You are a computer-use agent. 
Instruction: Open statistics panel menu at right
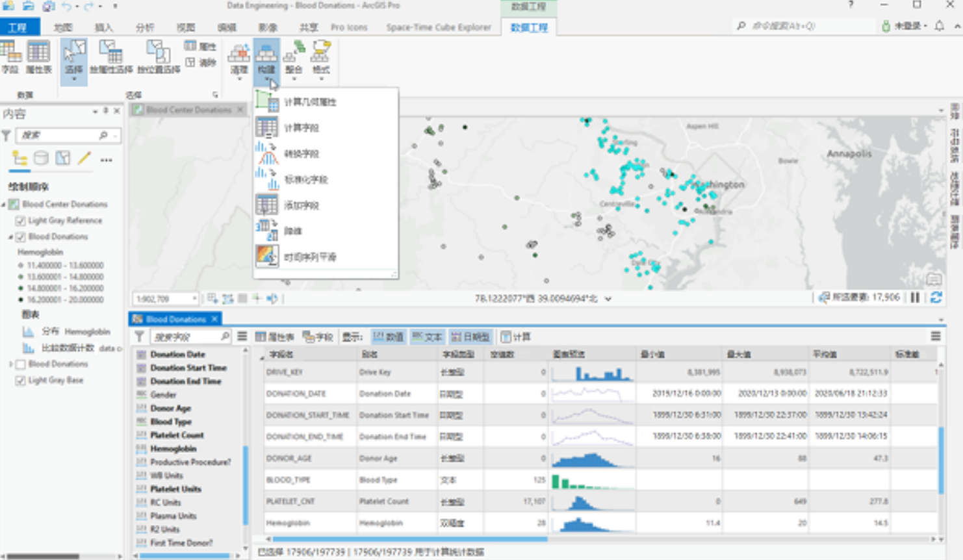click(x=936, y=336)
